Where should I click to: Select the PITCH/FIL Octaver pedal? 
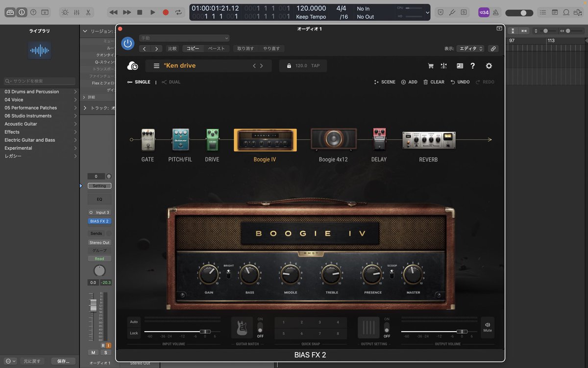coord(180,140)
